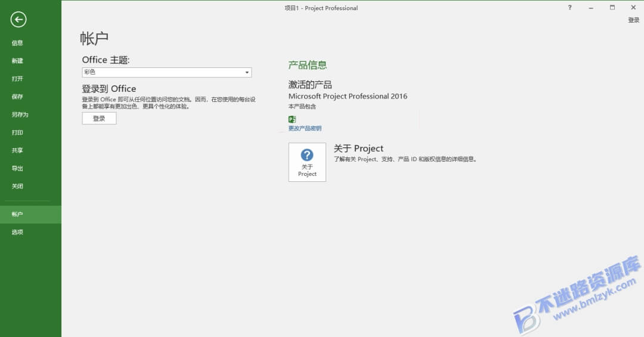Click the back arrow circle icon
644x337 pixels.
[18, 19]
